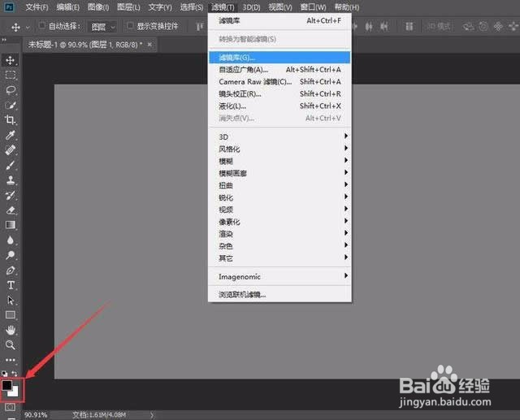Choose 滤镜库(G)... highlighted menu item
Screen dimensions: 520x420
(x=279, y=58)
